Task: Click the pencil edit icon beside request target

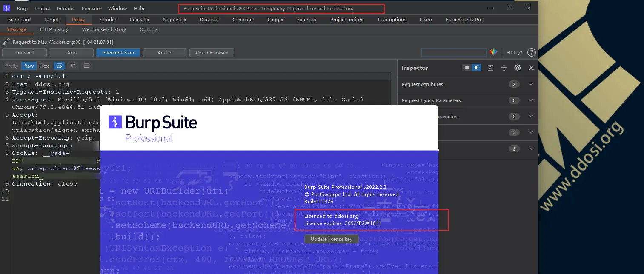Action: pos(6,42)
